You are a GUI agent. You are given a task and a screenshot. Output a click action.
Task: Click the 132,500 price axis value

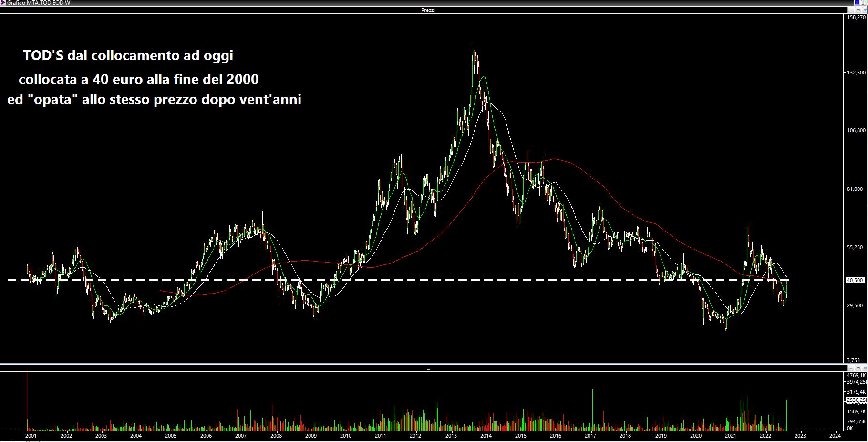[x=856, y=73]
